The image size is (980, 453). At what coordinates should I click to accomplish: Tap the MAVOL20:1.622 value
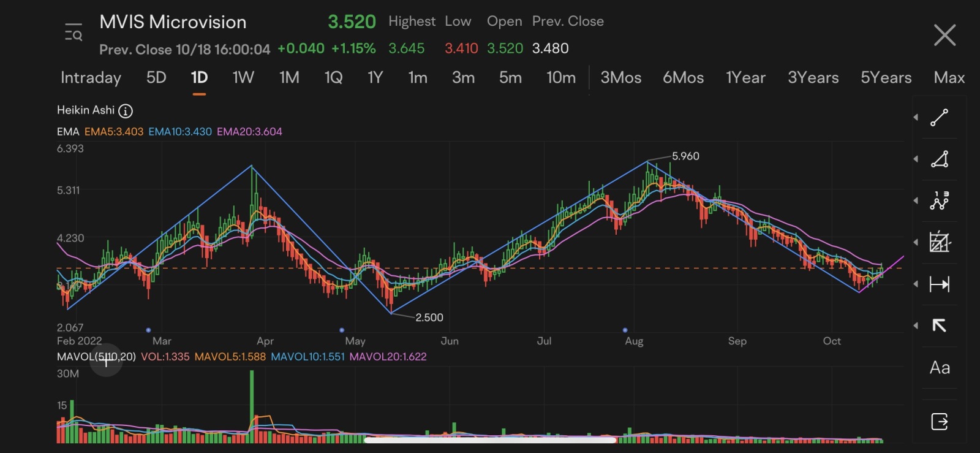pyautogui.click(x=388, y=357)
